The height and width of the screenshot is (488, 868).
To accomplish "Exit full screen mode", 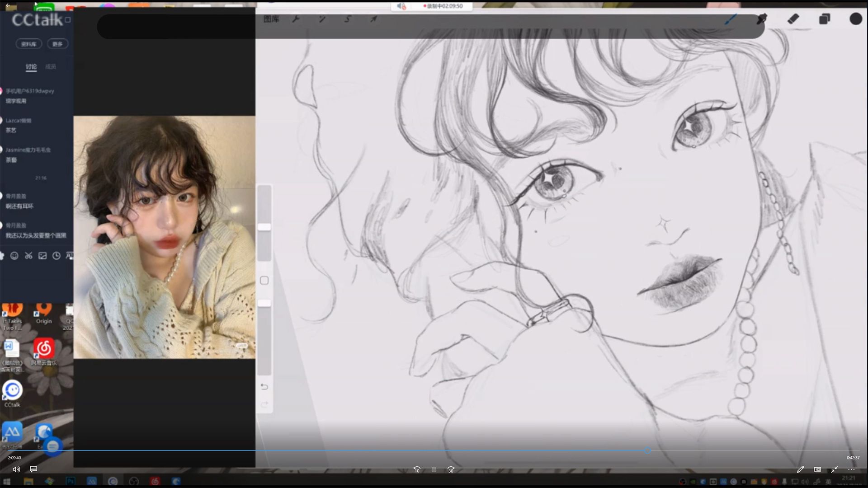I will [834, 469].
